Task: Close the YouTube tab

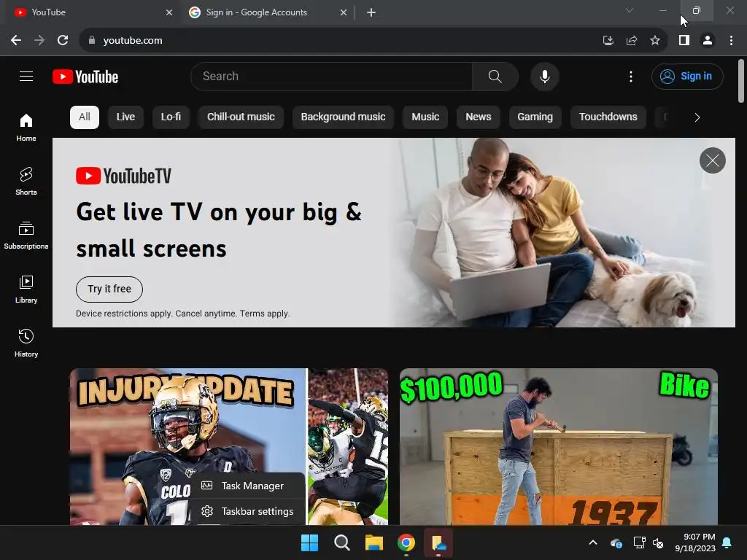Action: click(x=169, y=12)
